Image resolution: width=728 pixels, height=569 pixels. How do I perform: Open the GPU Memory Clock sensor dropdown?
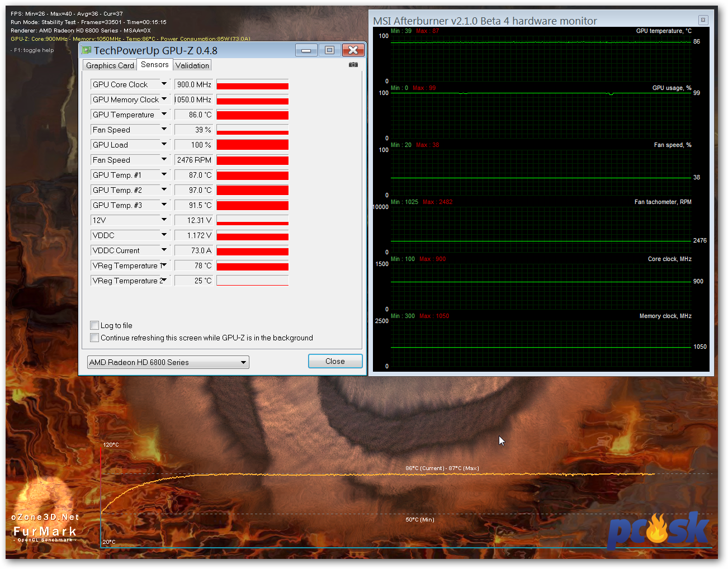click(x=164, y=99)
